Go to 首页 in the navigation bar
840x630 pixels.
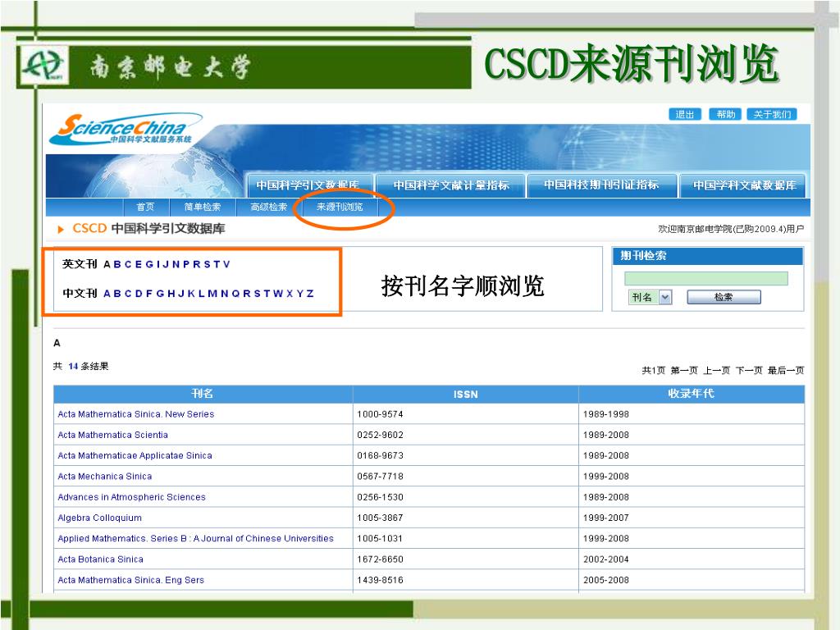[x=145, y=207]
